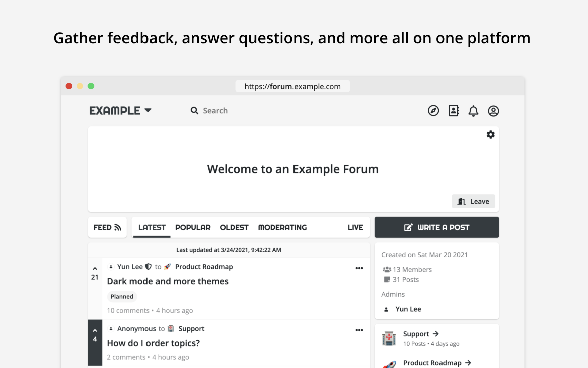
Task: Open Product Roadmap category link in post
Action: click(x=204, y=267)
